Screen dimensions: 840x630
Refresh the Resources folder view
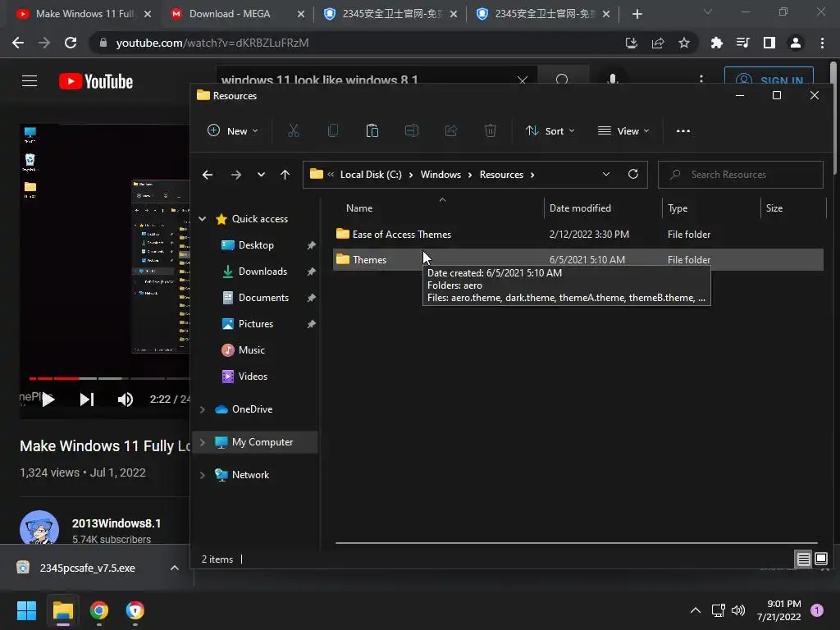coord(633,174)
